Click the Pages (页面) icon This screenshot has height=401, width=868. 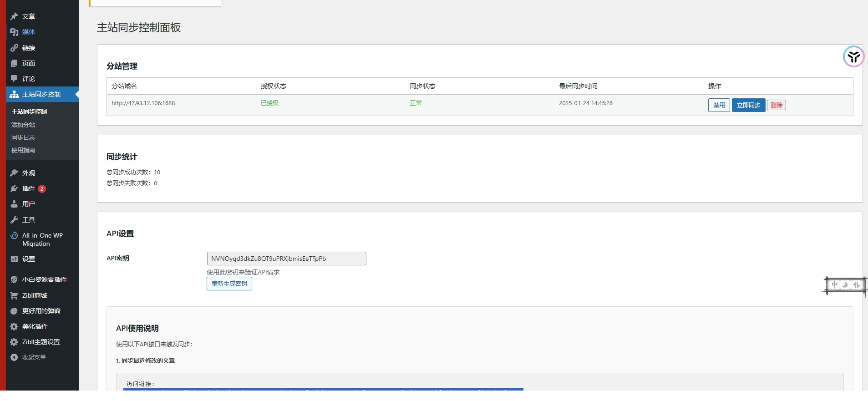[14, 63]
